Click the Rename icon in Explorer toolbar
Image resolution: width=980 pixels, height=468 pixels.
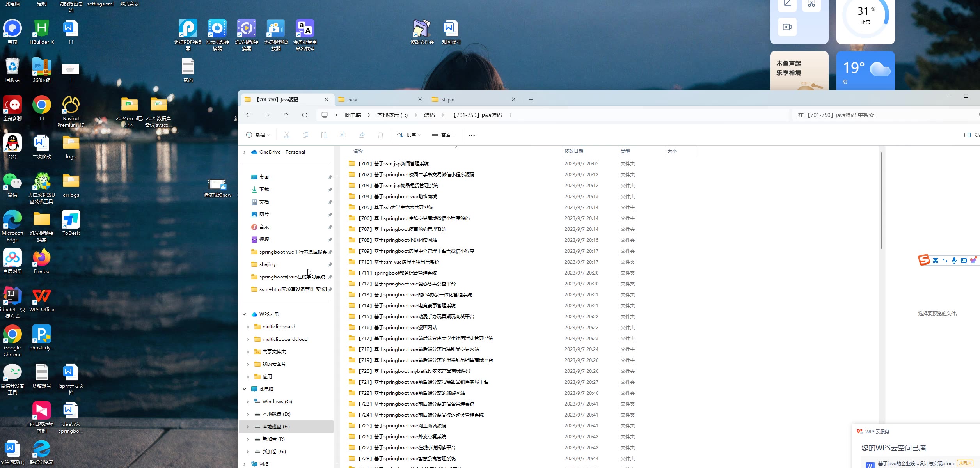click(x=343, y=135)
